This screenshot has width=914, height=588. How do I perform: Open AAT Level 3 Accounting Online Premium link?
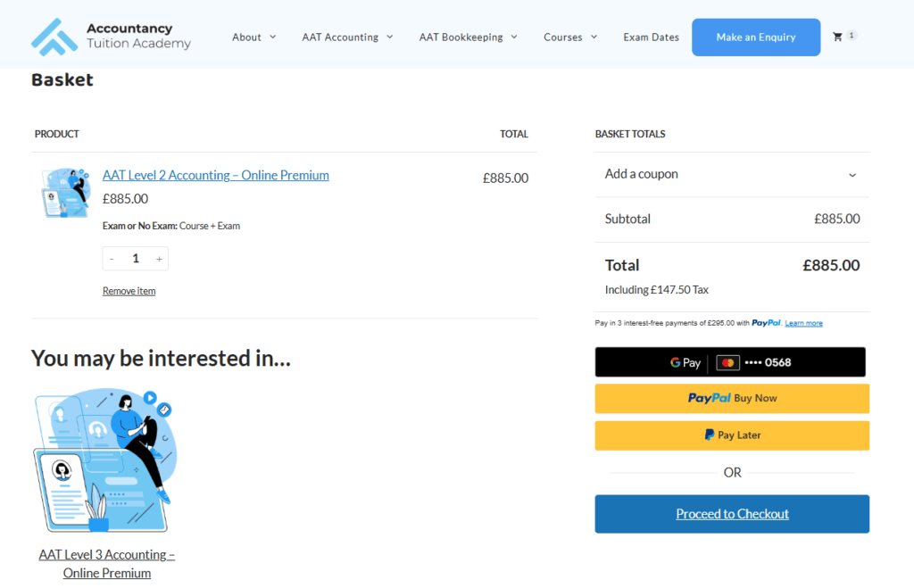107,564
